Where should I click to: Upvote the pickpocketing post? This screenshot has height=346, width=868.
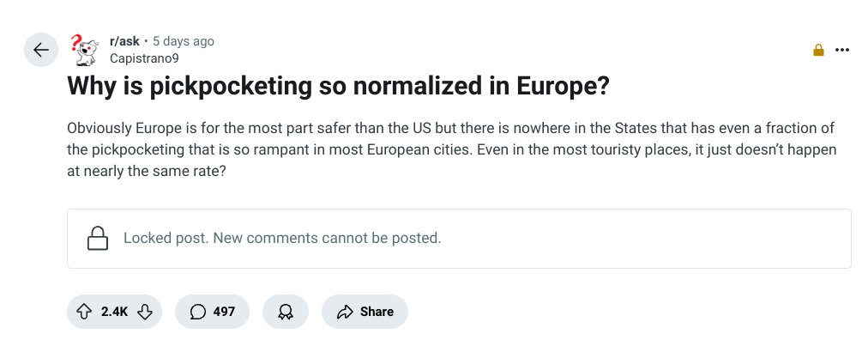point(83,312)
